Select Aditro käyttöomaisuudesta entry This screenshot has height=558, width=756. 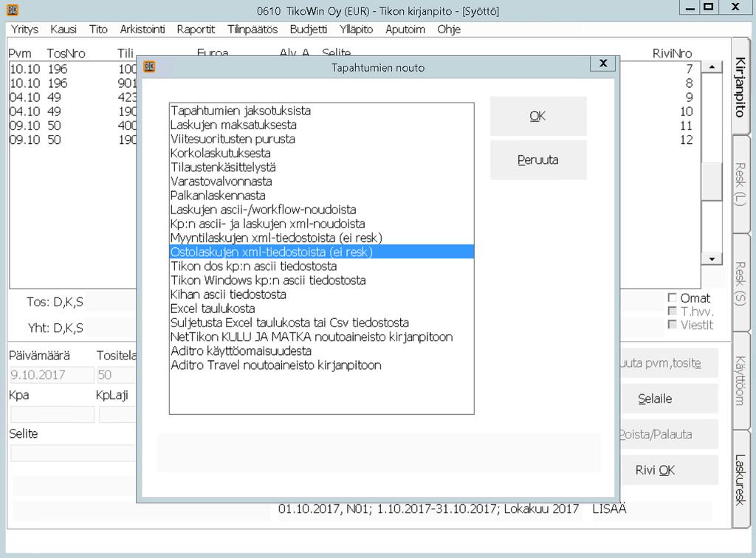pyautogui.click(x=322, y=351)
